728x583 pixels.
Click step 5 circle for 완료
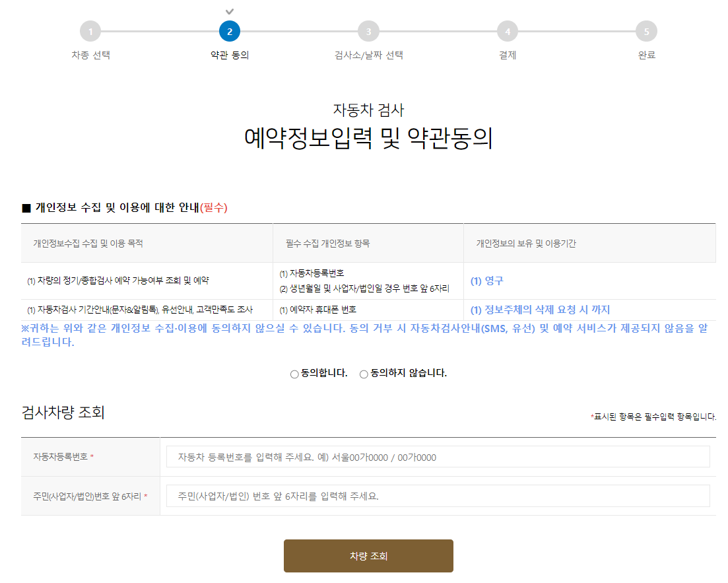pyautogui.click(x=646, y=32)
